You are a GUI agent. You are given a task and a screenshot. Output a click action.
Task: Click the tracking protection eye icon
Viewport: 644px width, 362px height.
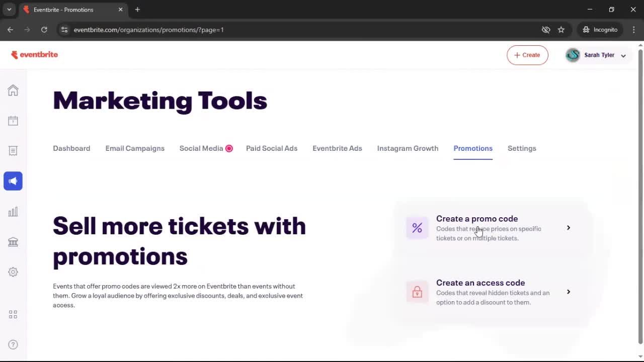pyautogui.click(x=546, y=30)
